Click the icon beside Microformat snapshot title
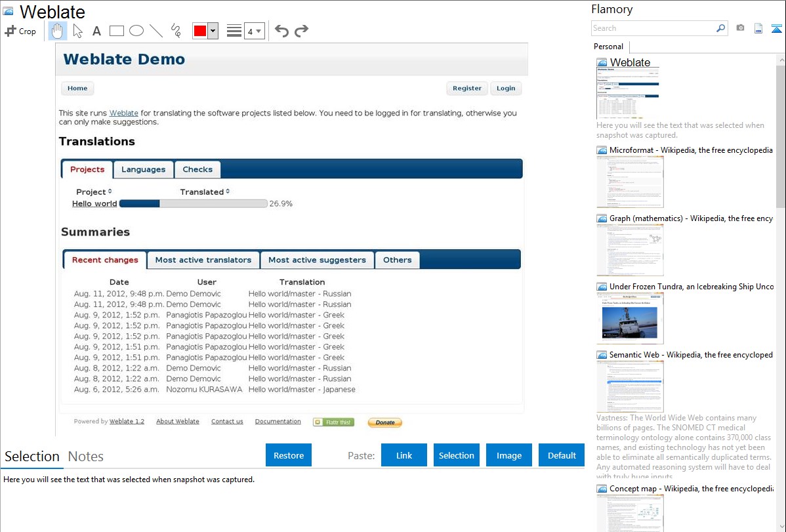The height and width of the screenshot is (532, 786). tap(602, 150)
